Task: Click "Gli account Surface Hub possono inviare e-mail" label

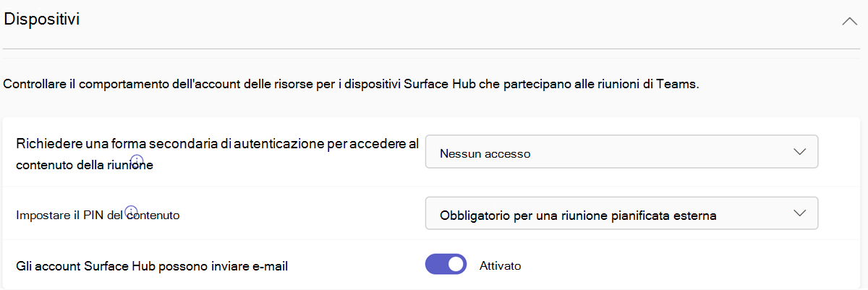Action: (152, 266)
